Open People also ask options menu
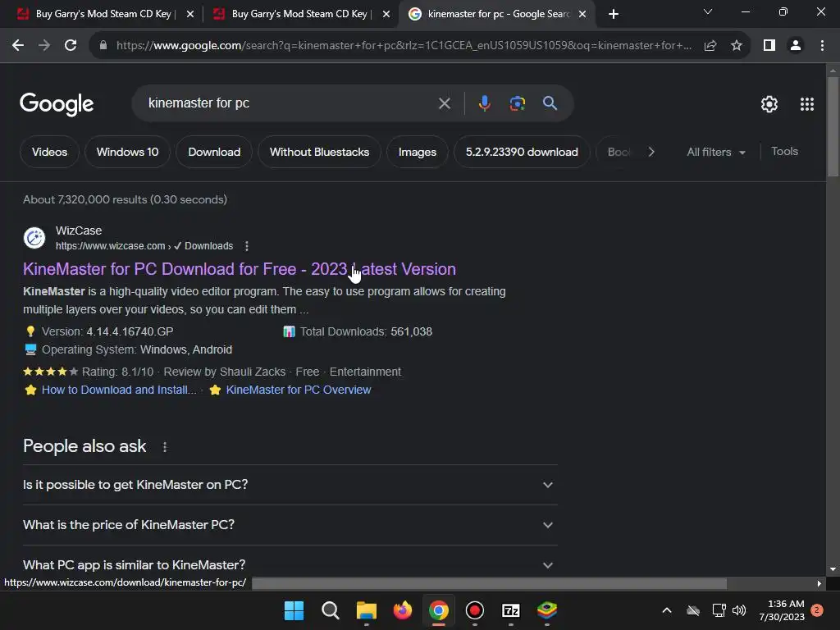This screenshot has height=630, width=840. click(165, 447)
